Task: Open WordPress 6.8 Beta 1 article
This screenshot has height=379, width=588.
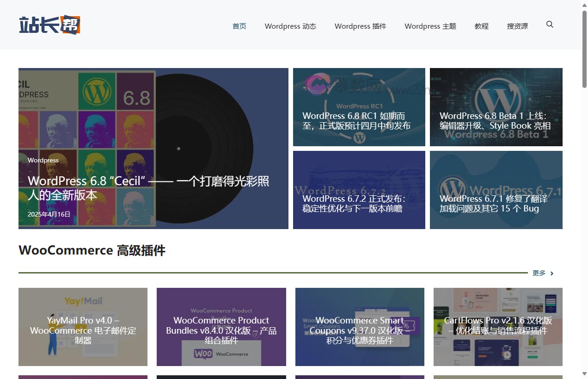Action: [x=495, y=121]
